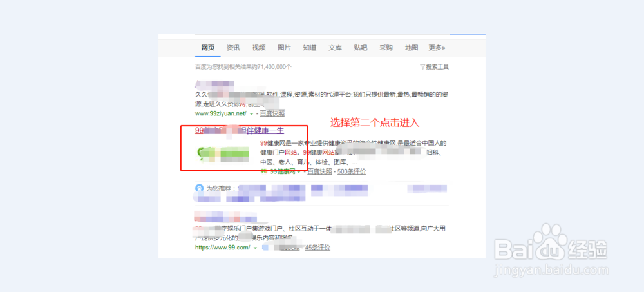Image resolution: width=644 pixels, height=292 pixels.
Task: Open the 视频 results tab
Action: (x=259, y=48)
